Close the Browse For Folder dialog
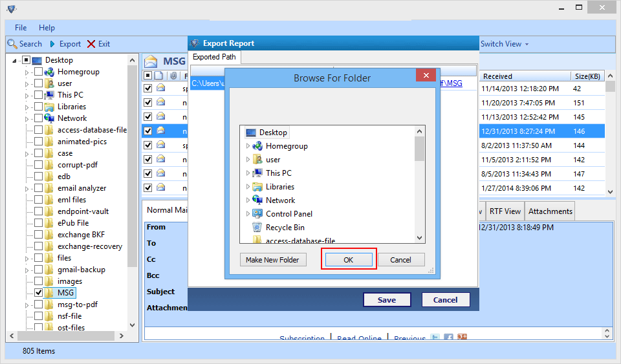Image resolution: width=621 pixels, height=364 pixels. point(426,75)
